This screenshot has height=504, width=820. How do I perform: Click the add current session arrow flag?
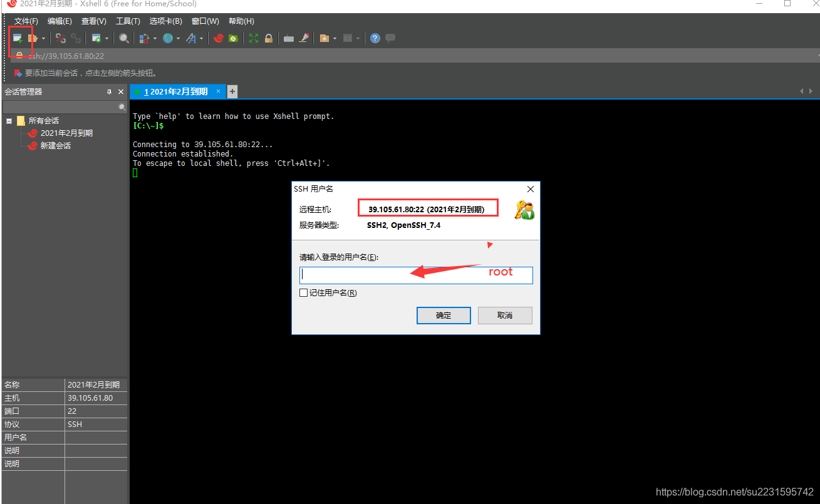click(18, 73)
